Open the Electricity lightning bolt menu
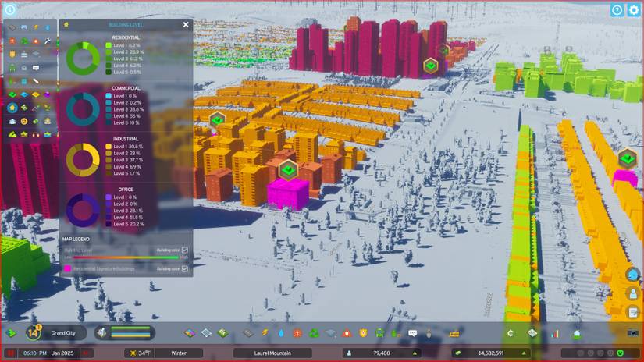 (265, 333)
